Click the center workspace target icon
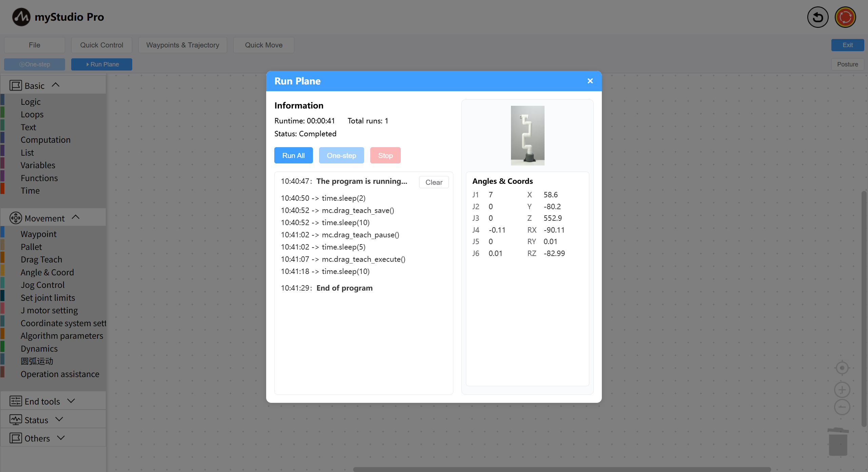Screen dimensions: 868x472 tap(842, 368)
